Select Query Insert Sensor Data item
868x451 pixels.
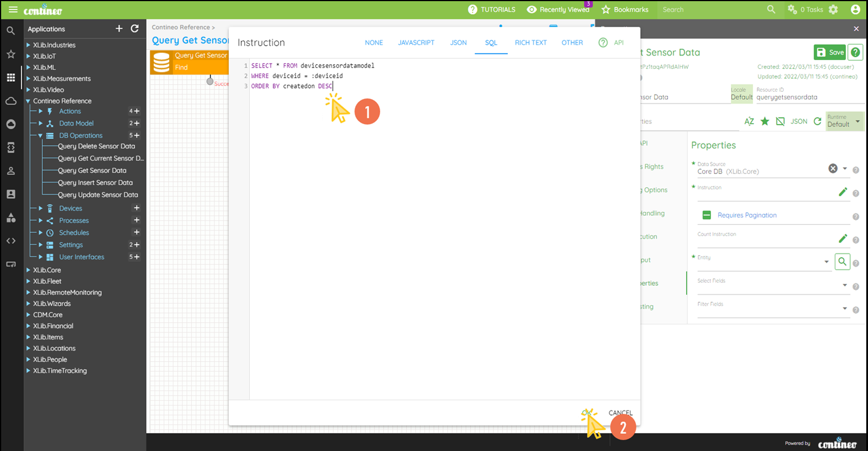coord(95,183)
